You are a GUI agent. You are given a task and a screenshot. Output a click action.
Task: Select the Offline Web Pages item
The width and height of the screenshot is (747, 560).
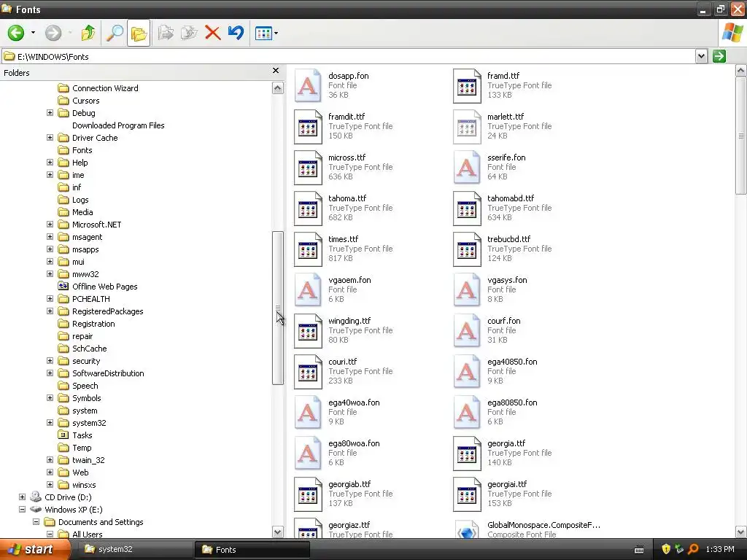(x=97, y=286)
